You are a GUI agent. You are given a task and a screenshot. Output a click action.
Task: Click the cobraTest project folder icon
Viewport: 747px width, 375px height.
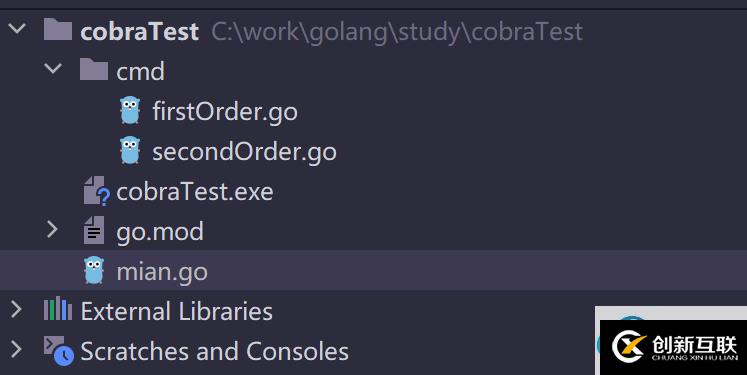click(x=58, y=30)
